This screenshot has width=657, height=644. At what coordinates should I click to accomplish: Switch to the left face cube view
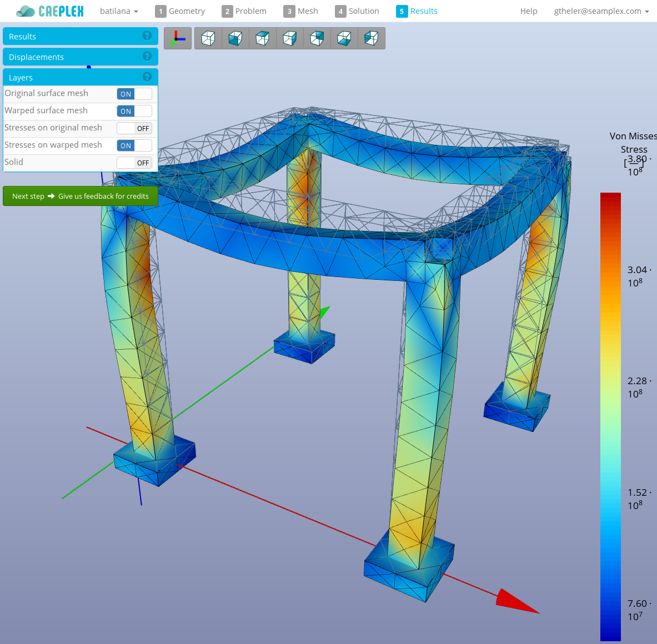pyautogui.click(x=371, y=38)
